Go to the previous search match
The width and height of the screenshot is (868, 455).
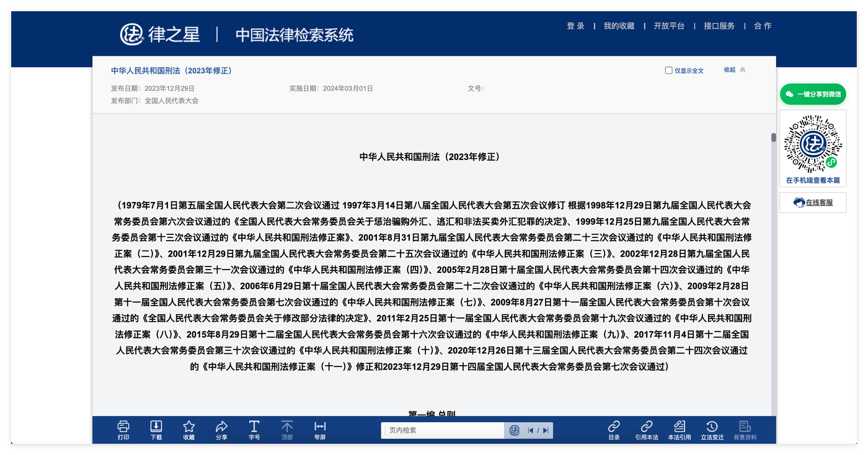pyautogui.click(x=531, y=430)
